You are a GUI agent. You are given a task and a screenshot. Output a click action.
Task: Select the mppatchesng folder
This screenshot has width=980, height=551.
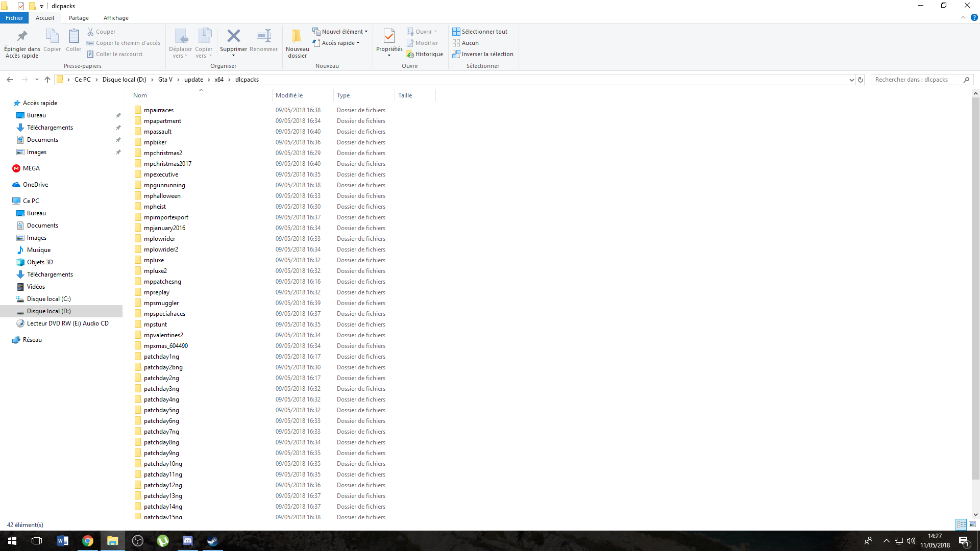162,282
